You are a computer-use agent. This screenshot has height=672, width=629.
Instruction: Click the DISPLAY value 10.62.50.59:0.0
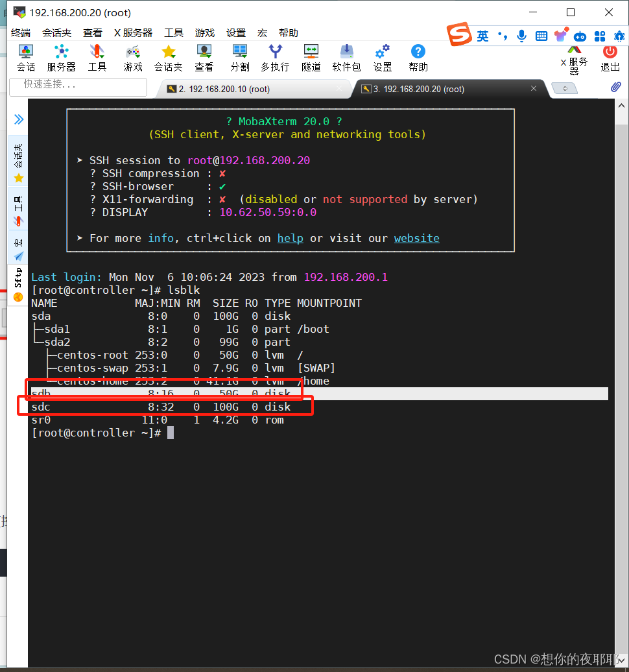point(268,213)
